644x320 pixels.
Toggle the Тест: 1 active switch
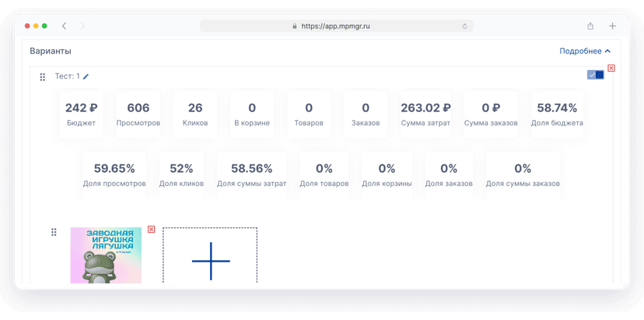coord(595,75)
